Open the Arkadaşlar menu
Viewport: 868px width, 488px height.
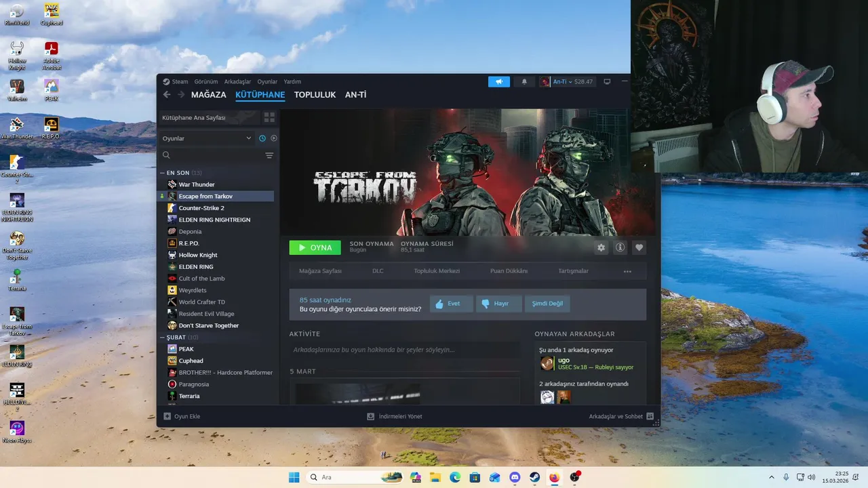pos(237,81)
